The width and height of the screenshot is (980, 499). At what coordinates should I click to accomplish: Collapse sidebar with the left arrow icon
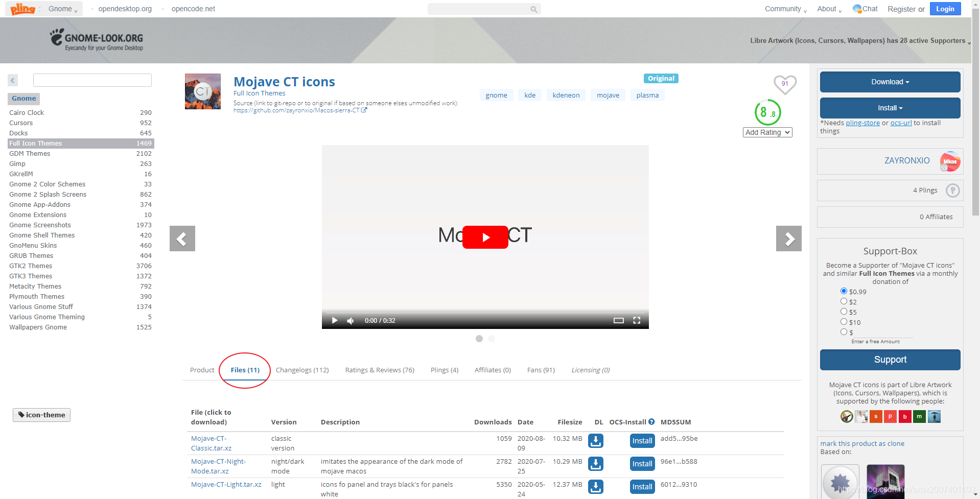click(x=13, y=80)
